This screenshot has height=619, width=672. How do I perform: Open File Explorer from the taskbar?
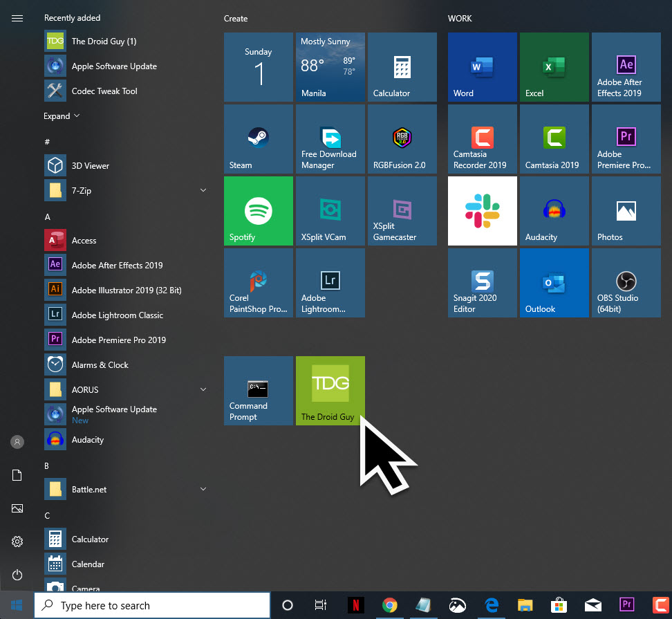(x=525, y=605)
